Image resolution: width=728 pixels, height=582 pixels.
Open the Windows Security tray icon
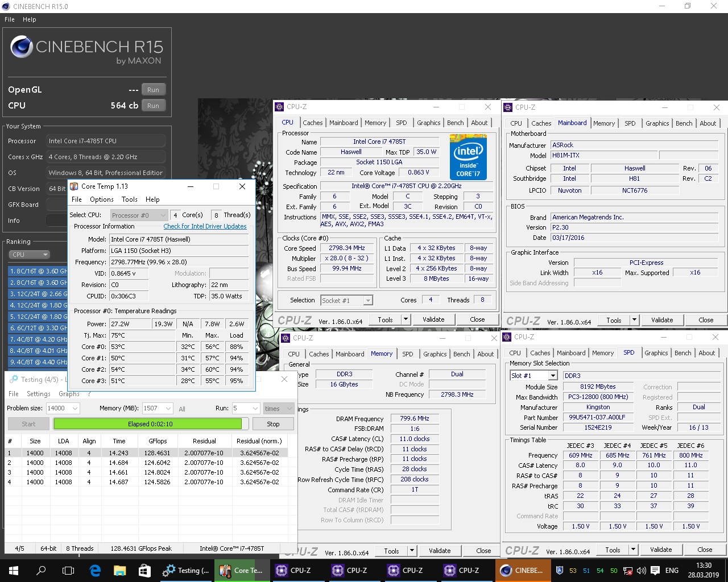559,571
